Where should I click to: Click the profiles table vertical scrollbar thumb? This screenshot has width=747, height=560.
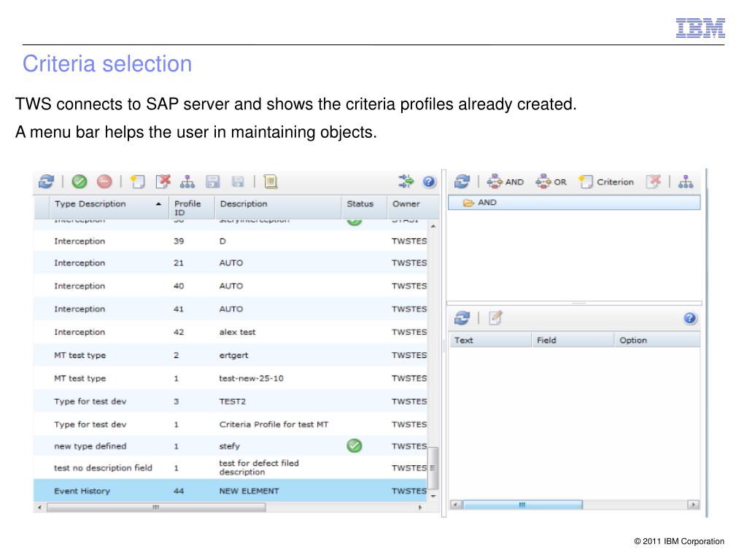(433, 468)
